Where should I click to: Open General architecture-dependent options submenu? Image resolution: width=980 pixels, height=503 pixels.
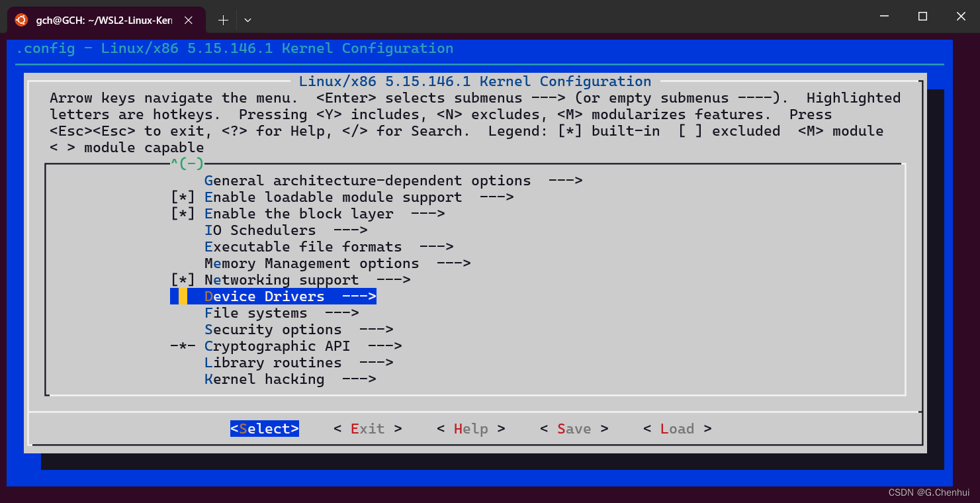pyautogui.click(x=393, y=181)
